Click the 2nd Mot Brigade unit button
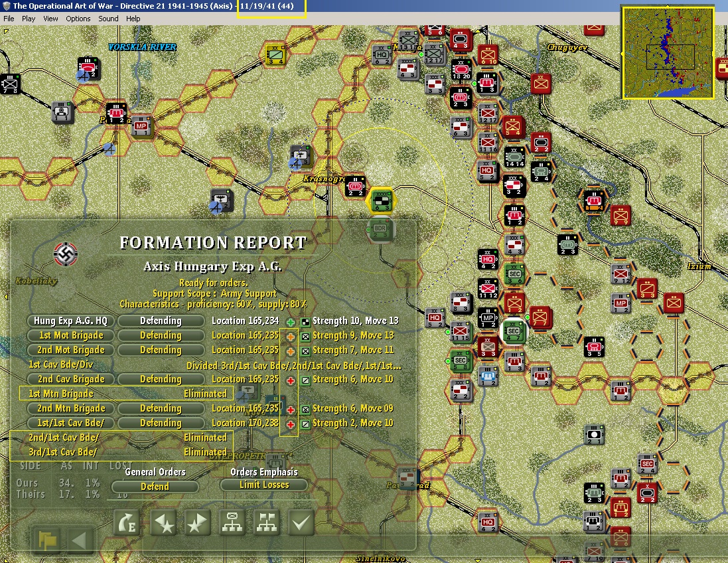Image resolution: width=728 pixels, height=563 pixels. (70, 350)
